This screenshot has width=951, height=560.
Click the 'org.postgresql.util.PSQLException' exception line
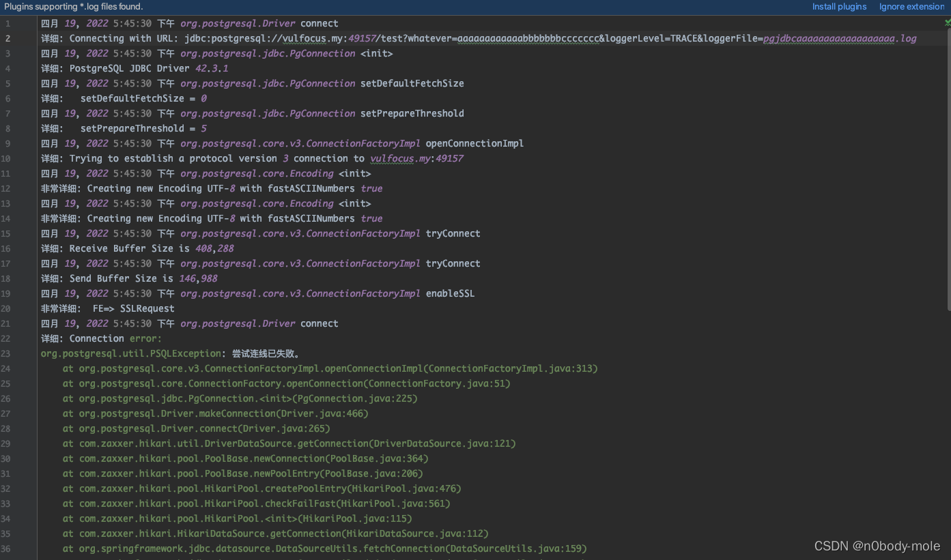click(x=170, y=353)
